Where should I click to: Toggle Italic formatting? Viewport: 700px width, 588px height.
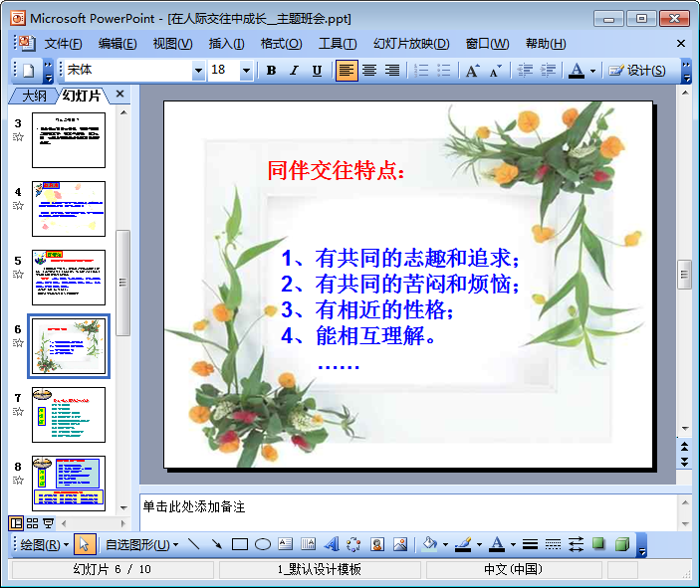tap(294, 71)
